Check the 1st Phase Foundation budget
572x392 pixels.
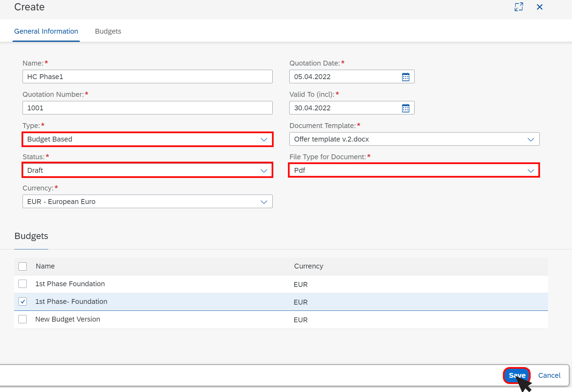coord(23,284)
